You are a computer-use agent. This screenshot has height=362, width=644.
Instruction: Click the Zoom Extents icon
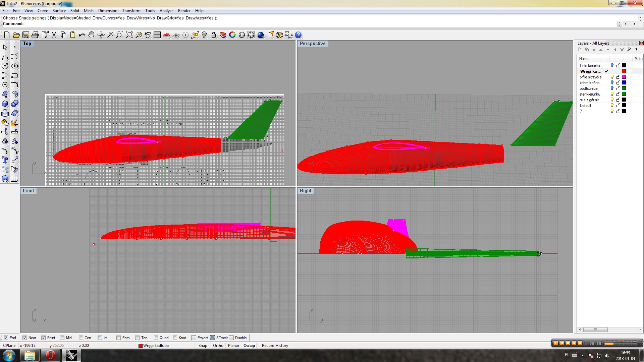[129, 35]
